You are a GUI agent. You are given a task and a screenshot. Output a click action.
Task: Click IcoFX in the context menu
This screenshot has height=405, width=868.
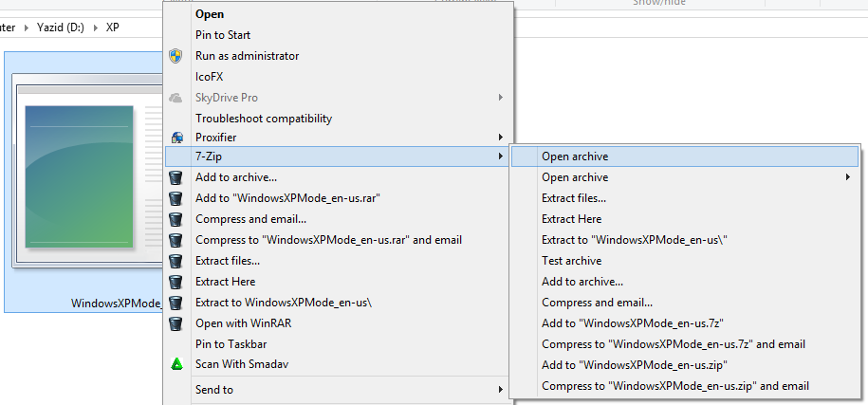click(210, 77)
